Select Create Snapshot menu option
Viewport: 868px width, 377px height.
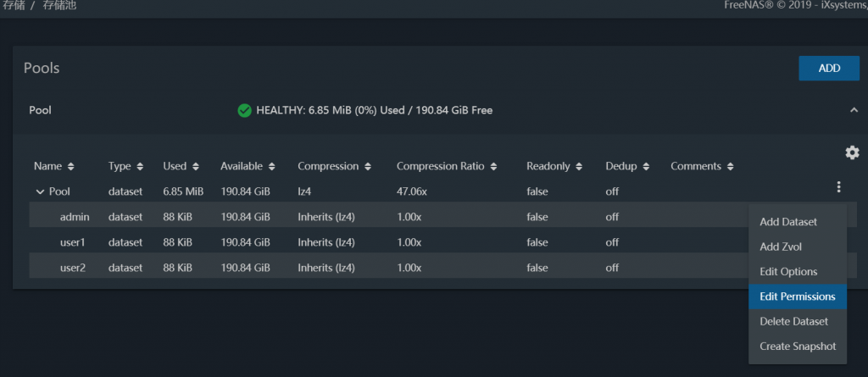tap(797, 347)
